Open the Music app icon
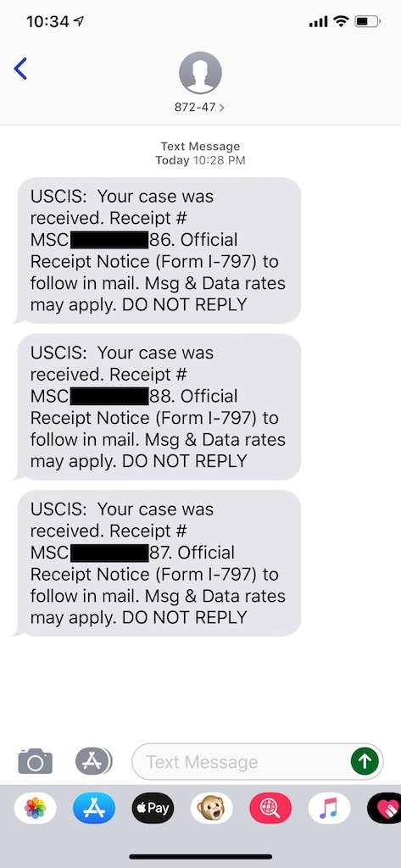Viewport: 401px width, 868px height. (329, 808)
